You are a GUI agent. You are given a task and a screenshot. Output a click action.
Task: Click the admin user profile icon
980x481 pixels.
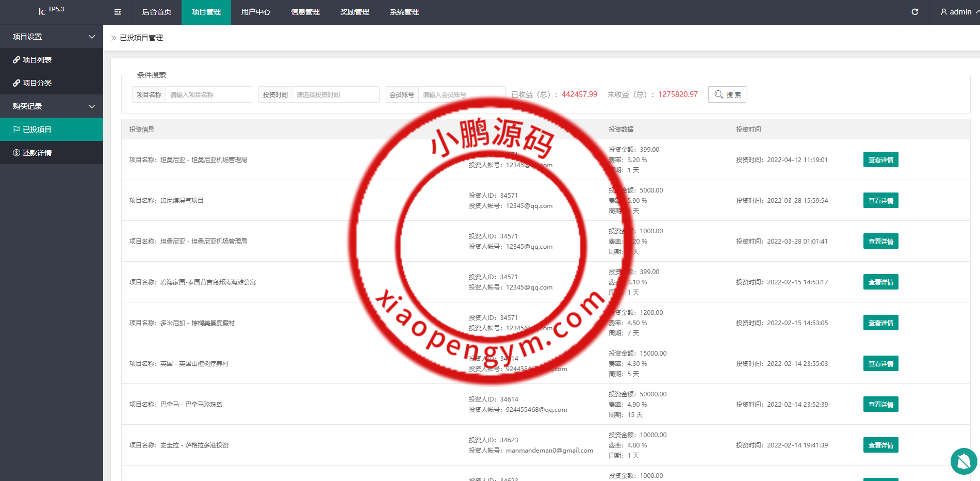pos(943,12)
